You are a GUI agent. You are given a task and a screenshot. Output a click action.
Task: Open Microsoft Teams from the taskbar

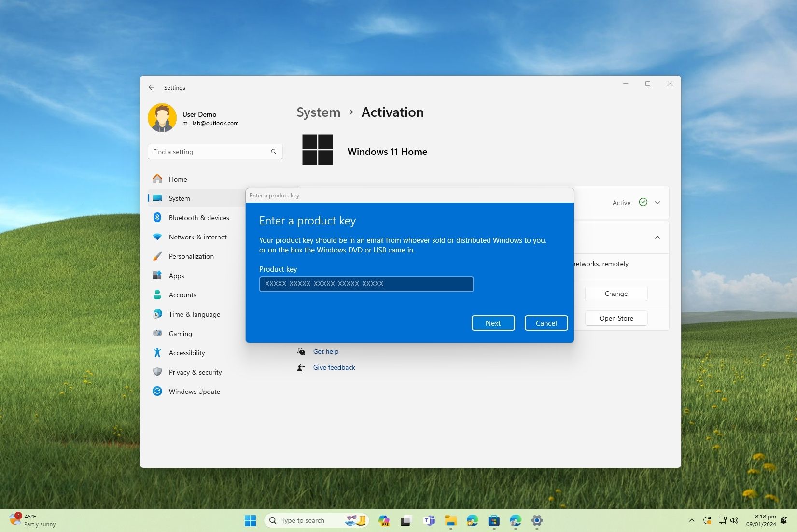click(429, 520)
